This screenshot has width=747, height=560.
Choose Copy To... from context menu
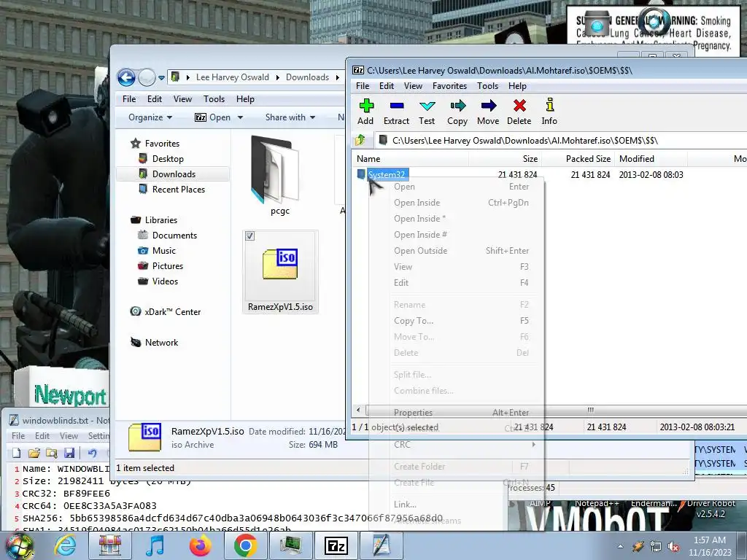[x=457, y=321]
